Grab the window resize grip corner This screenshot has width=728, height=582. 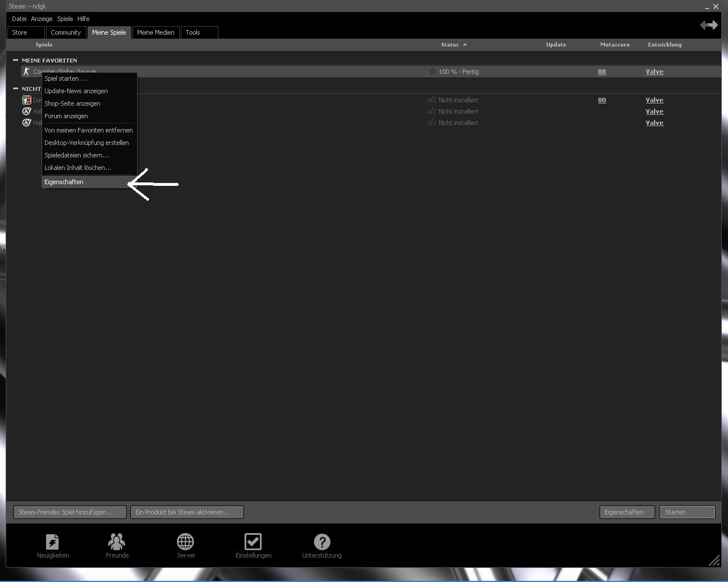click(x=714, y=561)
